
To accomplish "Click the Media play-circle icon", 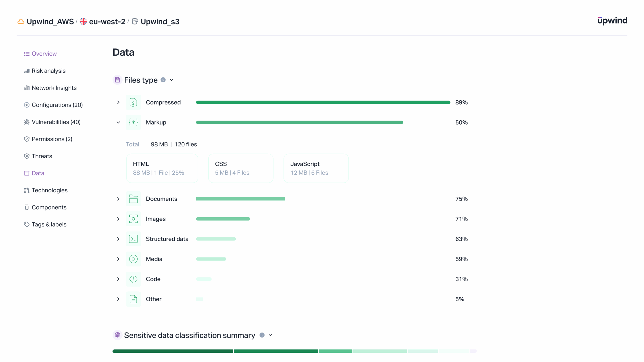I will coord(133,259).
